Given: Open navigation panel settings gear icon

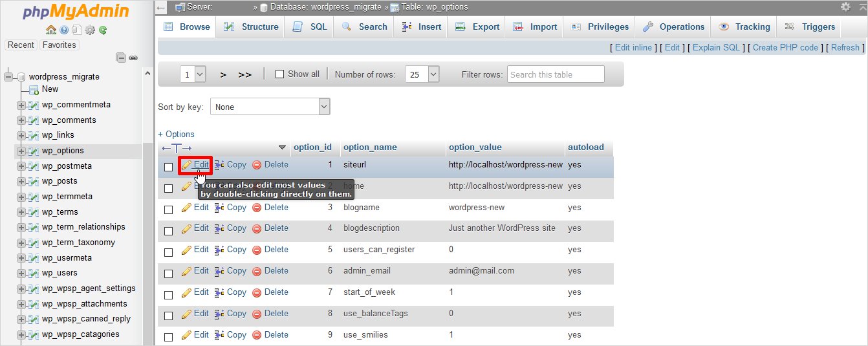Looking at the screenshot, I should pos(90,30).
